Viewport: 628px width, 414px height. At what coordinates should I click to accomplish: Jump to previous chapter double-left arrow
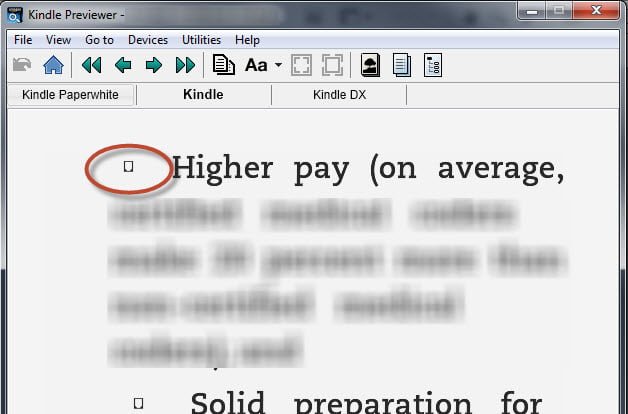pos(91,65)
